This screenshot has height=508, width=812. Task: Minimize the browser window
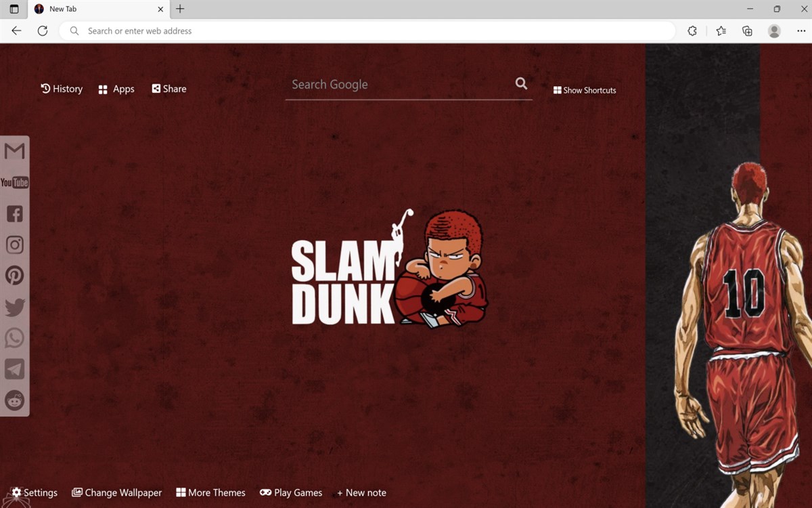tap(750, 9)
